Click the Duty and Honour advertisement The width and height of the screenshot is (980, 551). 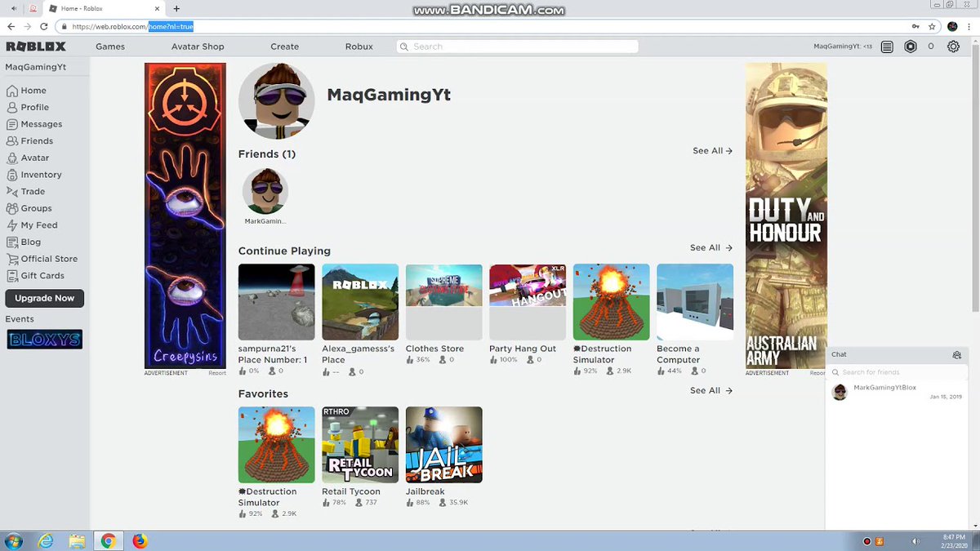pos(786,216)
